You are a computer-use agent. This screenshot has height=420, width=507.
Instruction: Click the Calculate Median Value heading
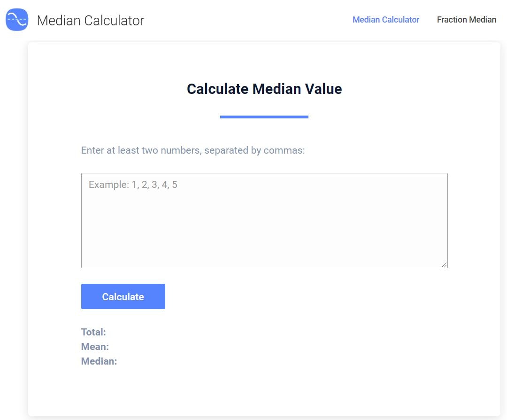pos(264,89)
